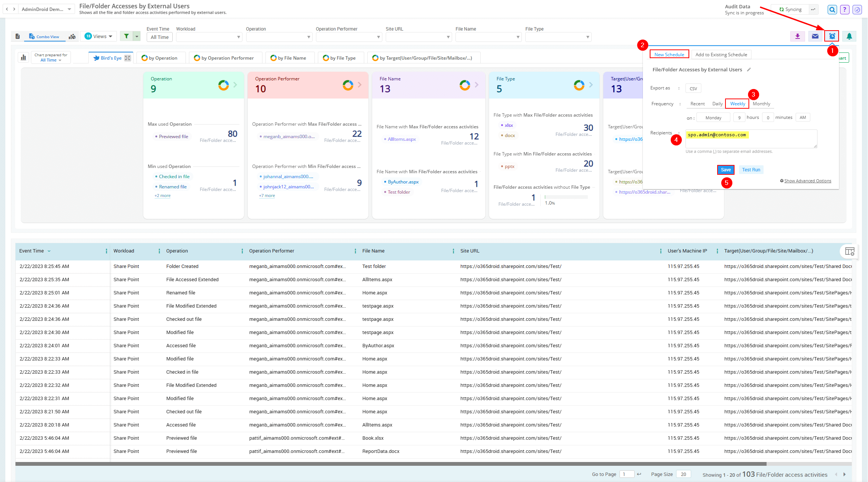Click the 1.0% file type progress bar
Screen dimensions: 868x482
click(x=565, y=197)
